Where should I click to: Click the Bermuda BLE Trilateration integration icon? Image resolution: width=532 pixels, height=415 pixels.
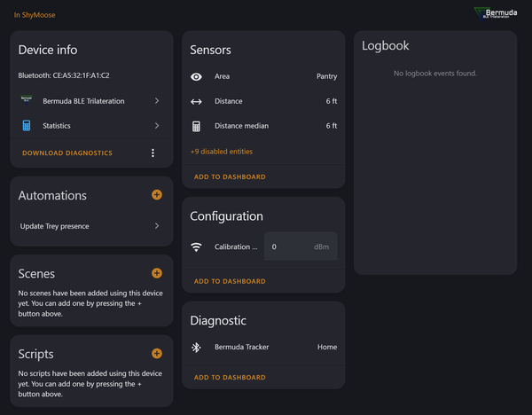click(27, 101)
